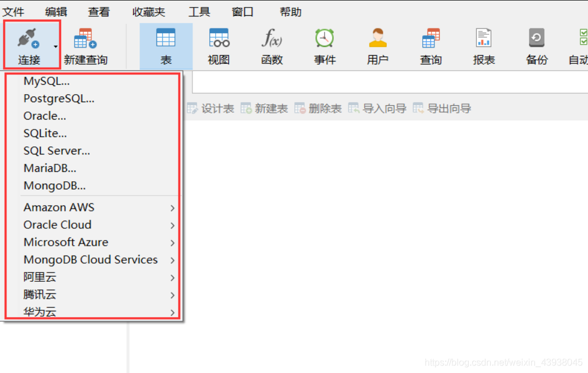Open the 文件 (File) menu
588x373 pixels.
click(13, 12)
